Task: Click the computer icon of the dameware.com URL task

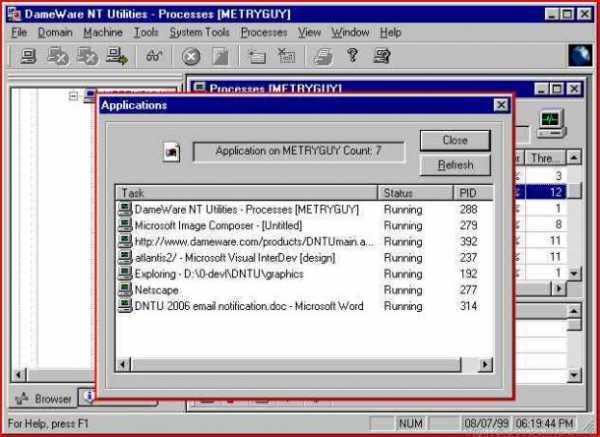Action: tap(125, 241)
